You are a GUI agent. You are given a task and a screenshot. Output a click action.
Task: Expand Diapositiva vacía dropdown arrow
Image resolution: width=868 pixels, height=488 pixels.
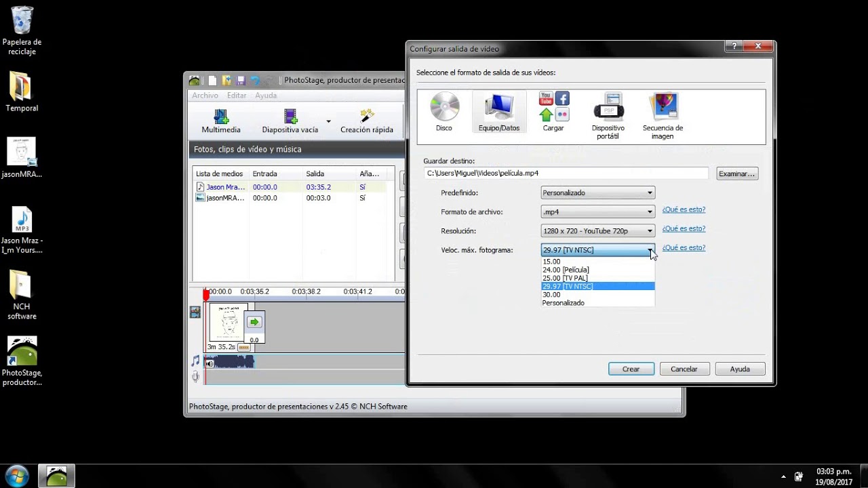(328, 122)
